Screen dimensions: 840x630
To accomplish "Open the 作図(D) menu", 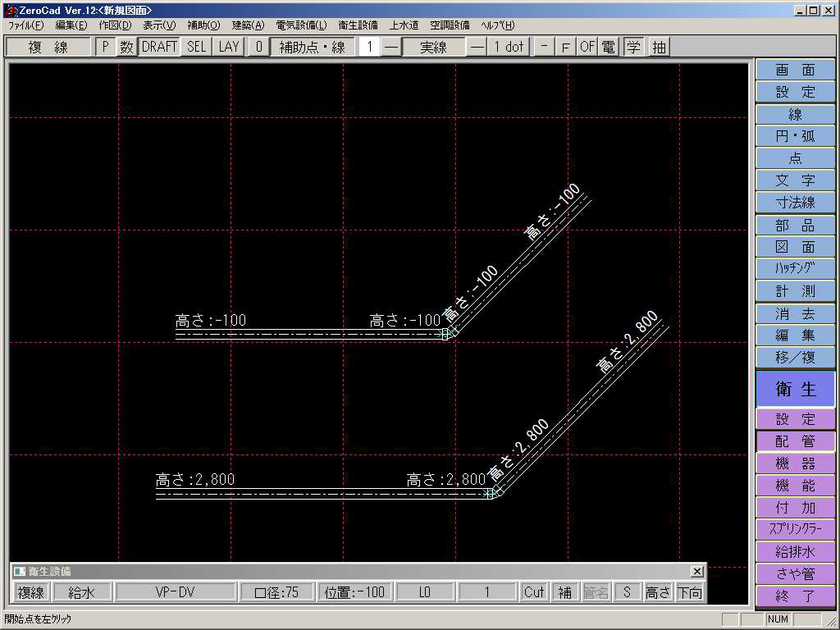I will click(115, 25).
